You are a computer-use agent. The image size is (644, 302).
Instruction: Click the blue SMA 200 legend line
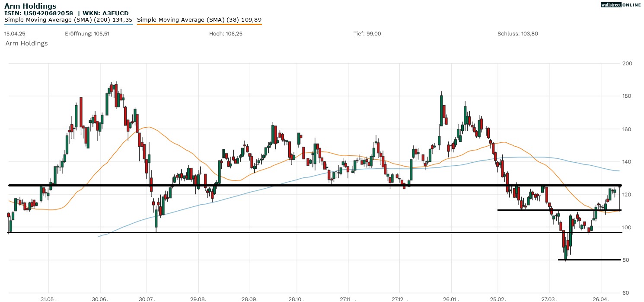(x=68, y=24)
